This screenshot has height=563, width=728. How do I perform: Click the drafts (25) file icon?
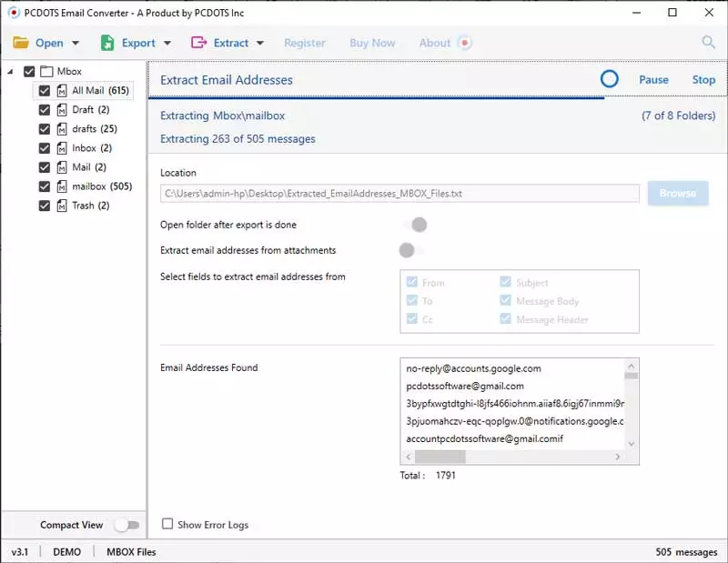(62, 129)
